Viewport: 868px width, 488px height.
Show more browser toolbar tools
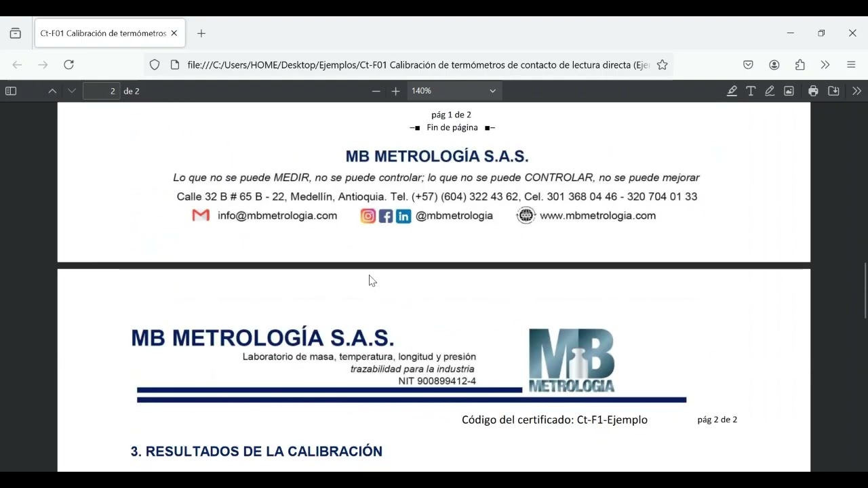825,65
